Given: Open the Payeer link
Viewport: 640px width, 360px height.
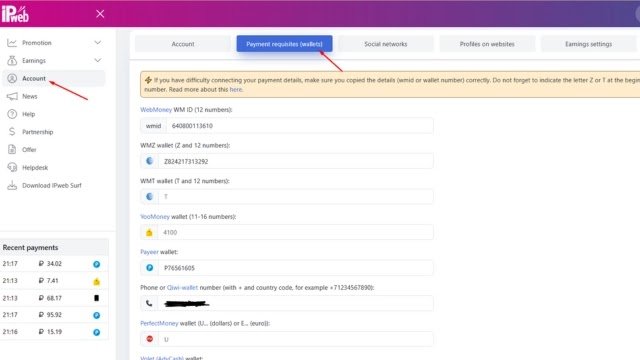Looking at the screenshot, I should pos(149,252).
